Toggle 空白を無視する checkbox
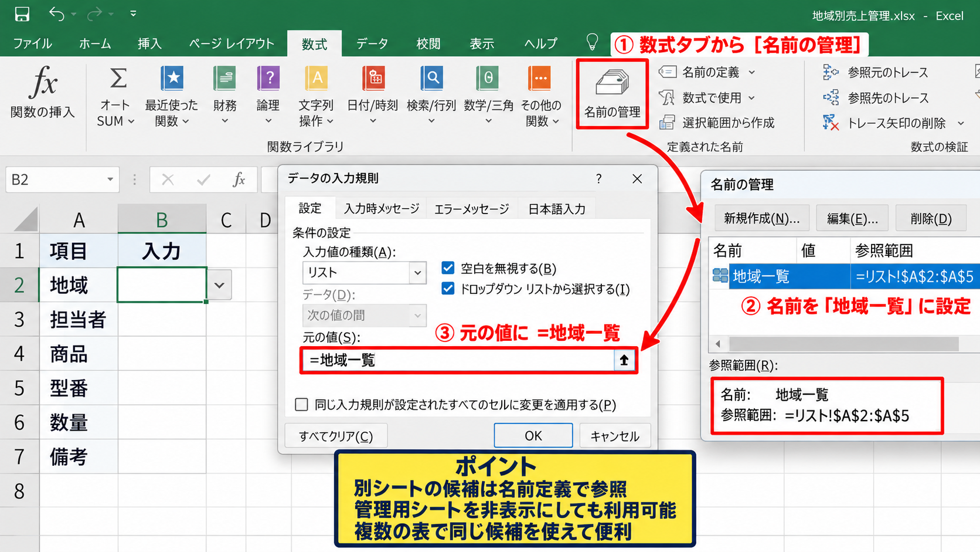980x552 pixels. (x=448, y=268)
